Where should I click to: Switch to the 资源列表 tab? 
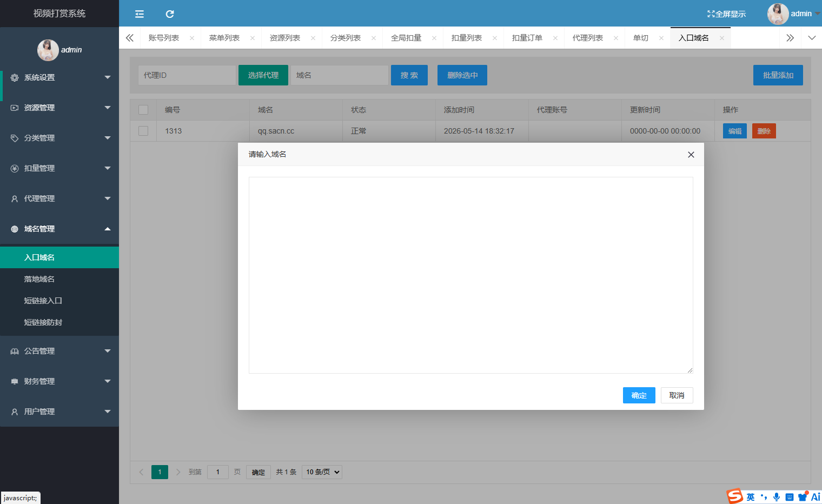(x=284, y=38)
